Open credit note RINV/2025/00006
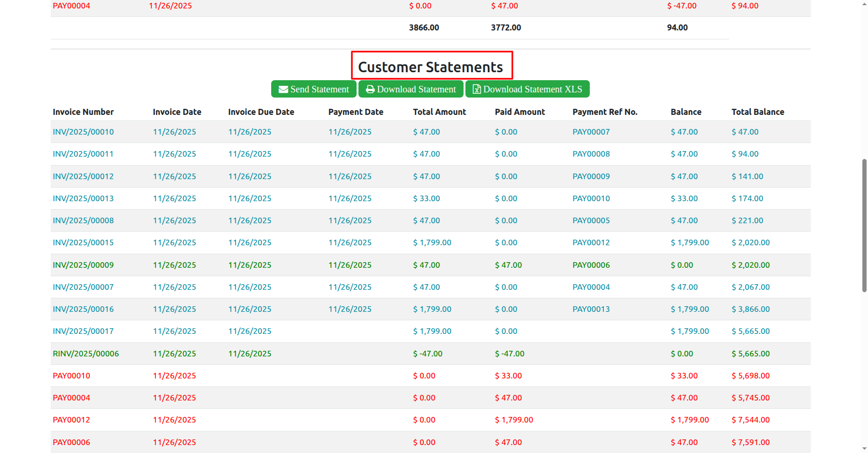 click(x=86, y=354)
